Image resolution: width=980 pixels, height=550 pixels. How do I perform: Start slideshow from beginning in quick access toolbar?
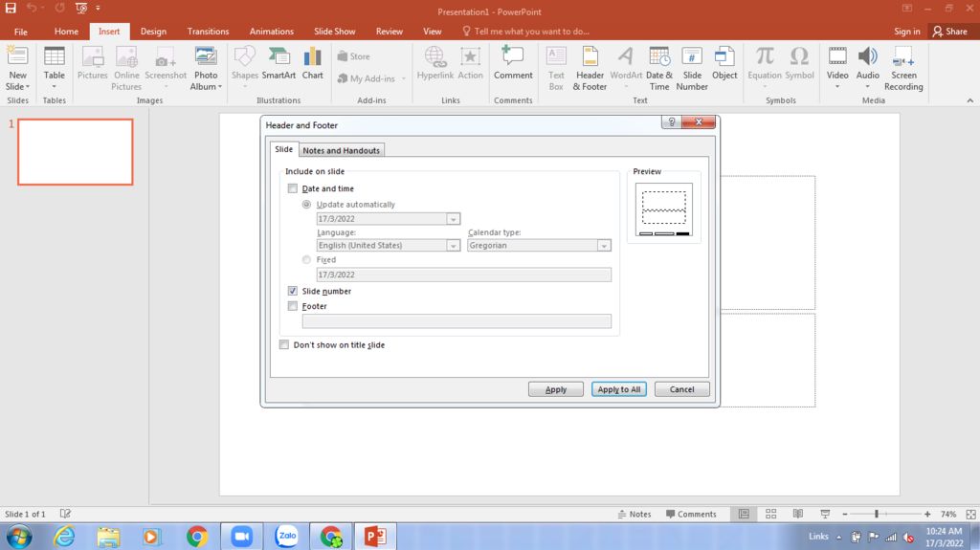tap(81, 8)
